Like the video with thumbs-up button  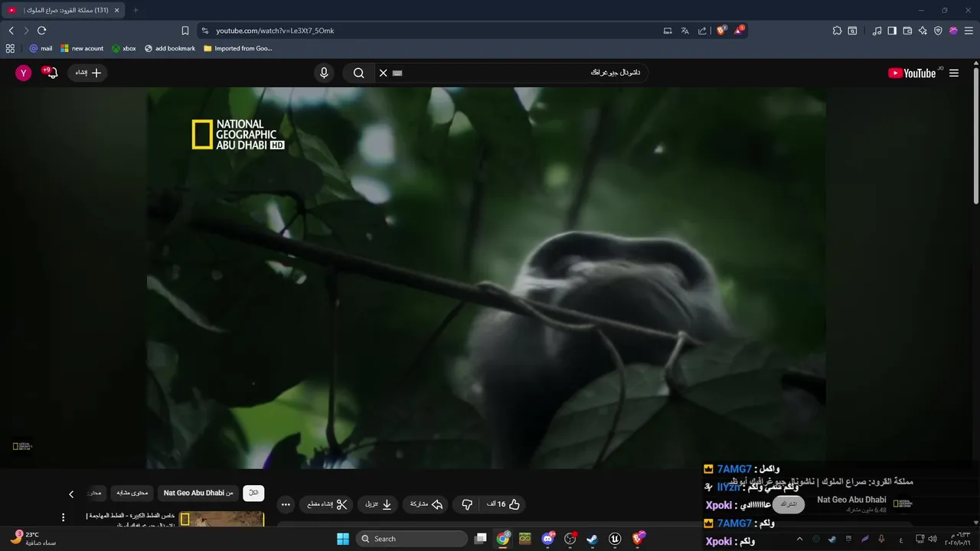[x=504, y=504]
